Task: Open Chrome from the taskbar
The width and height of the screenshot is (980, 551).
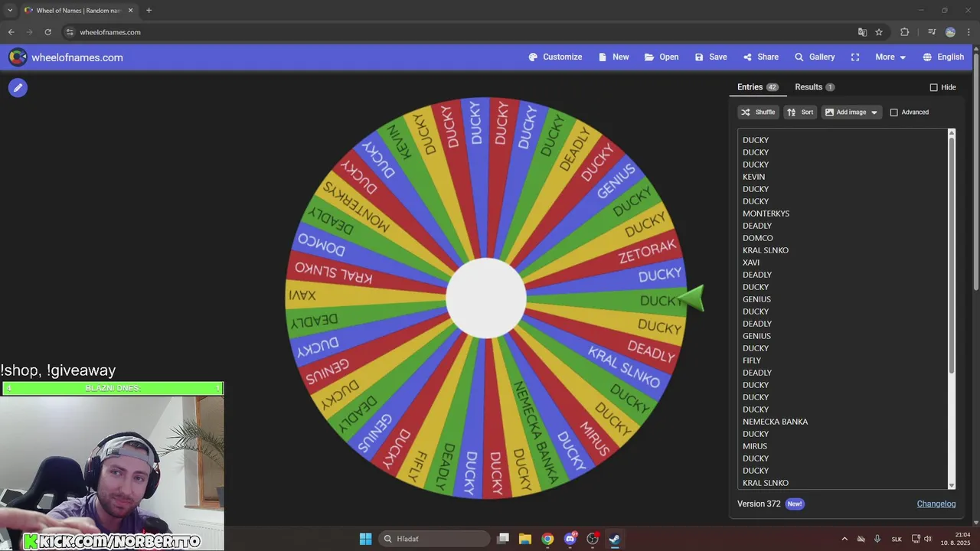Action: tap(547, 539)
